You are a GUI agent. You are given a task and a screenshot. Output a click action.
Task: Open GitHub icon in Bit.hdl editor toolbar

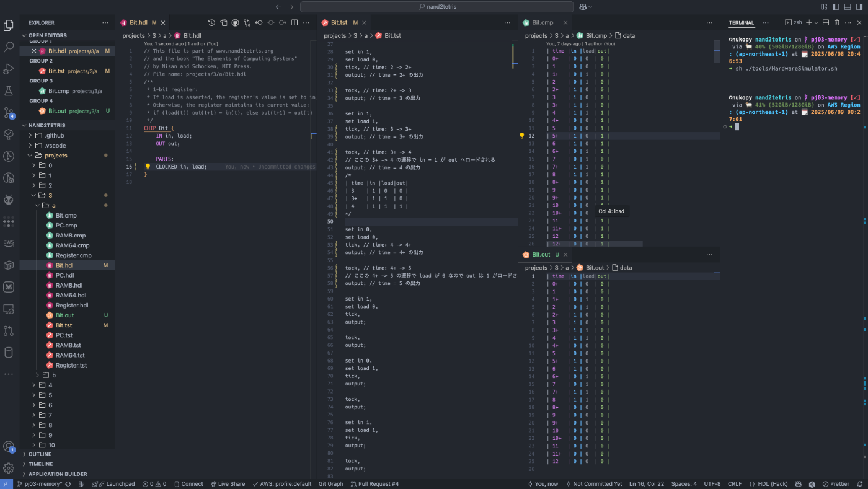235,22
